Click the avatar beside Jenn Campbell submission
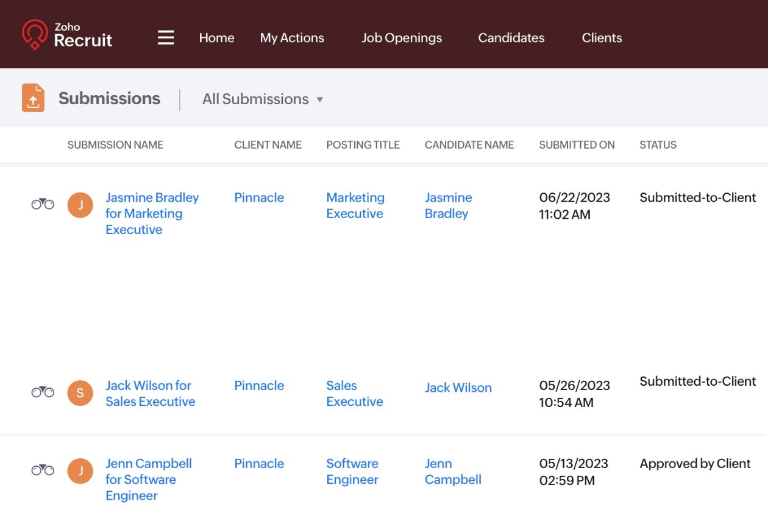Image resolution: width=768 pixels, height=532 pixels. 80,471
